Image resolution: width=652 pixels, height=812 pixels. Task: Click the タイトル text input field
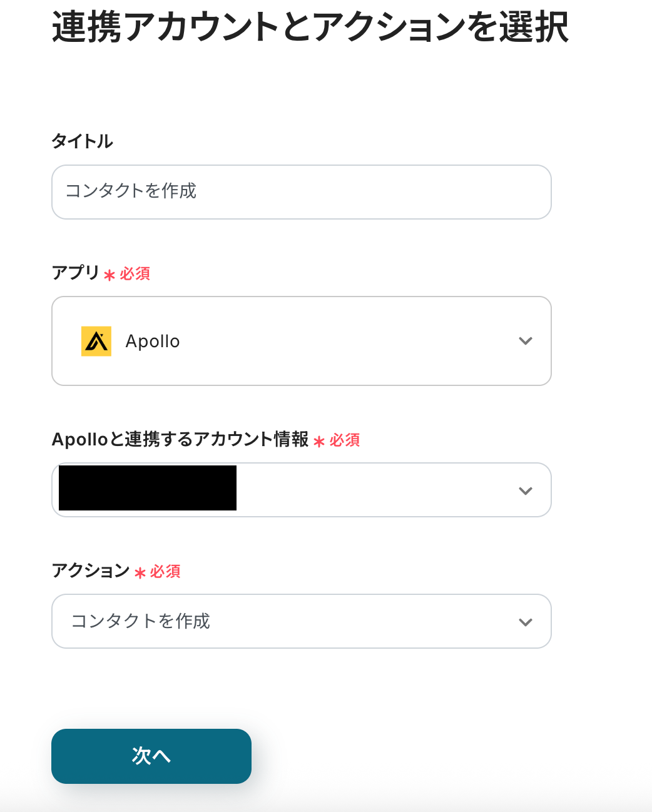point(301,192)
